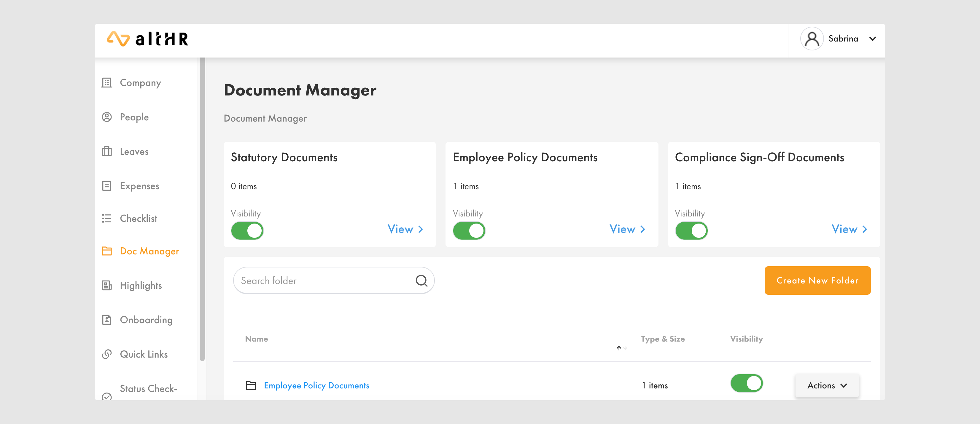Click inside the Search folder input field
This screenshot has height=424, width=980.
click(323, 280)
